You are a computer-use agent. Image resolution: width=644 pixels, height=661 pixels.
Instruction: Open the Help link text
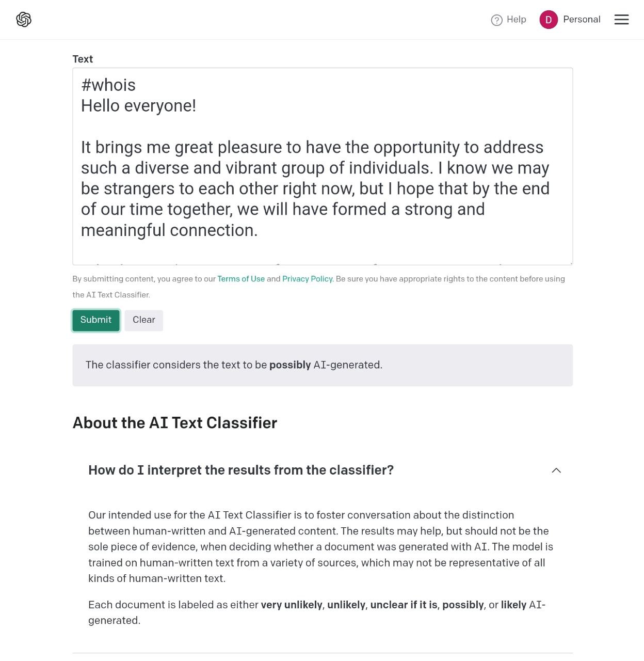(516, 20)
